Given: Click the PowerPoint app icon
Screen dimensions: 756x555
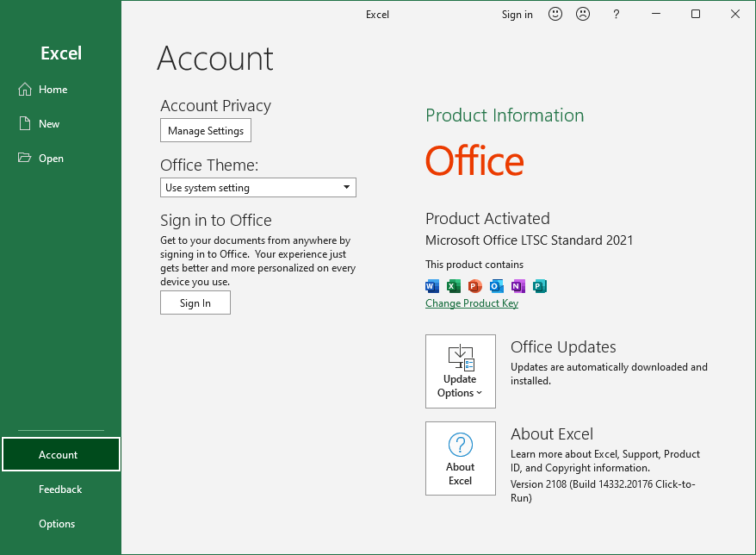Looking at the screenshot, I should click(x=475, y=286).
